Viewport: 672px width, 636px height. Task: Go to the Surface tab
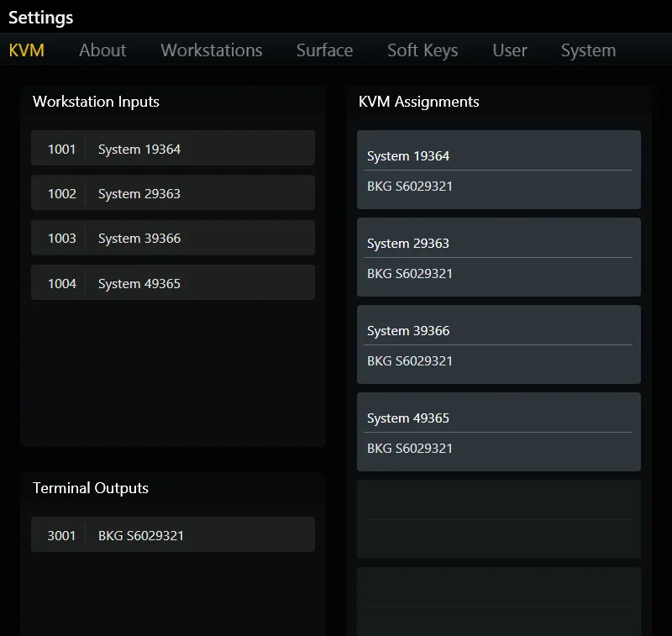(x=324, y=50)
